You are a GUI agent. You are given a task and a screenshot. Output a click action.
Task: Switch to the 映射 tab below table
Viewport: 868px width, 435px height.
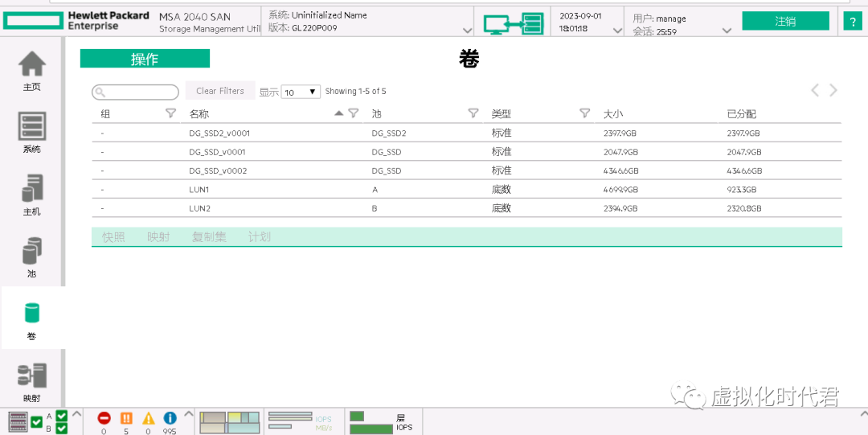click(158, 237)
